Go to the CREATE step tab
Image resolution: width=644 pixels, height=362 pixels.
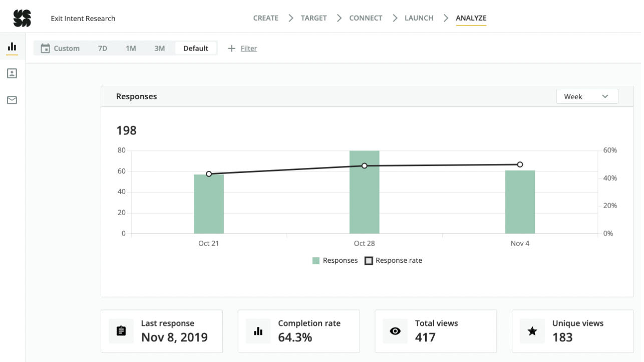[266, 18]
